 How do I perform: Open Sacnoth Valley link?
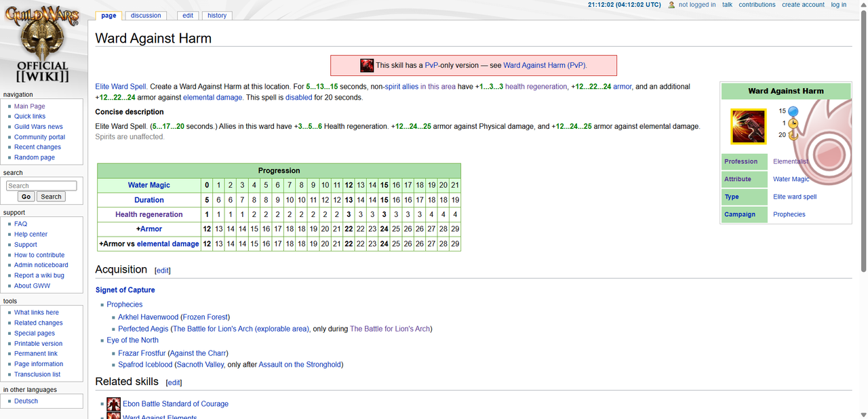click(201, 365)
